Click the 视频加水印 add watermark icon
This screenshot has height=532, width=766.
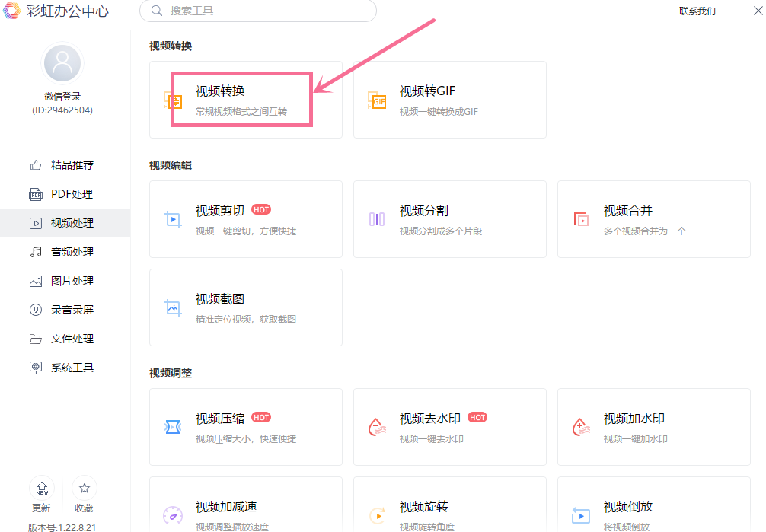[x=581, y=427]
